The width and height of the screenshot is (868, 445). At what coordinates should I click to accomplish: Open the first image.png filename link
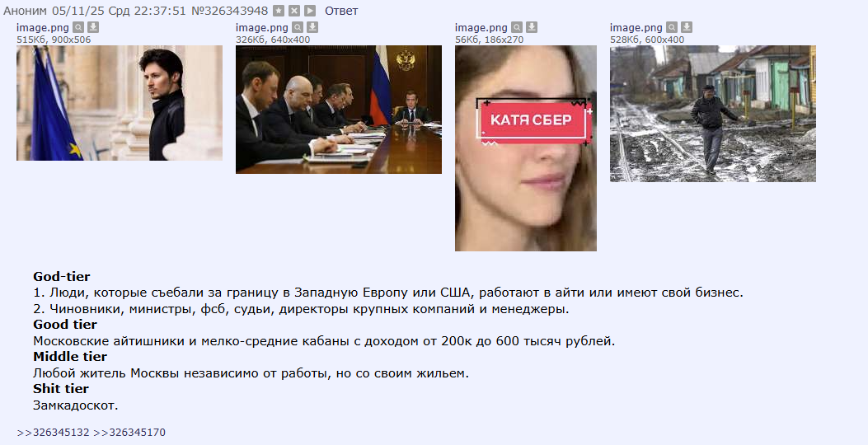pos(43,27)
